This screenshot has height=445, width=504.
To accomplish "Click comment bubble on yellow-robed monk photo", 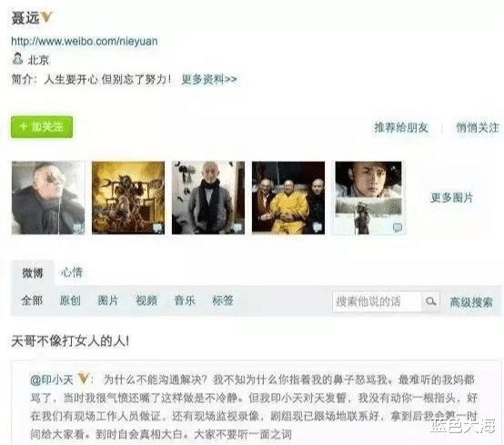I will click(318, 228).
